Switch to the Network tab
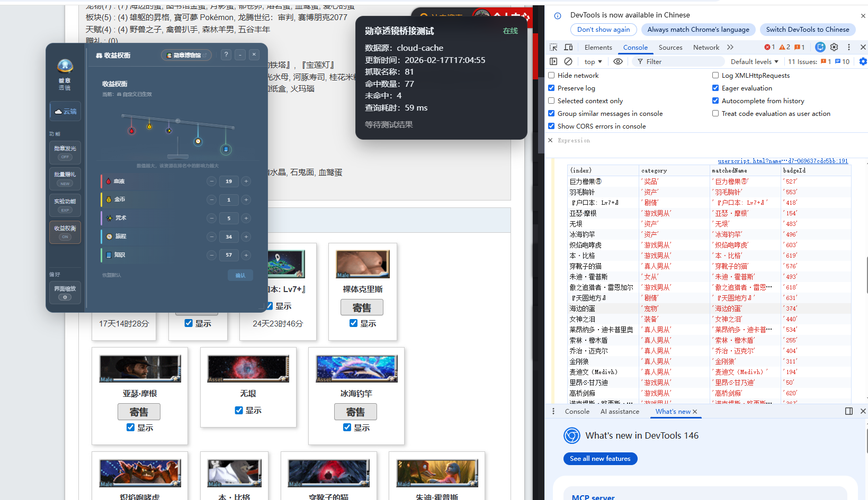This screenshot has width=868, height=500. point(706,47)
